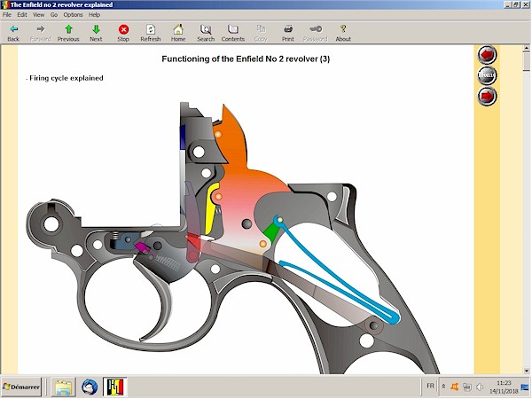Jump to the Previous topic
The image size is (532, 399).
pos(68,34)
